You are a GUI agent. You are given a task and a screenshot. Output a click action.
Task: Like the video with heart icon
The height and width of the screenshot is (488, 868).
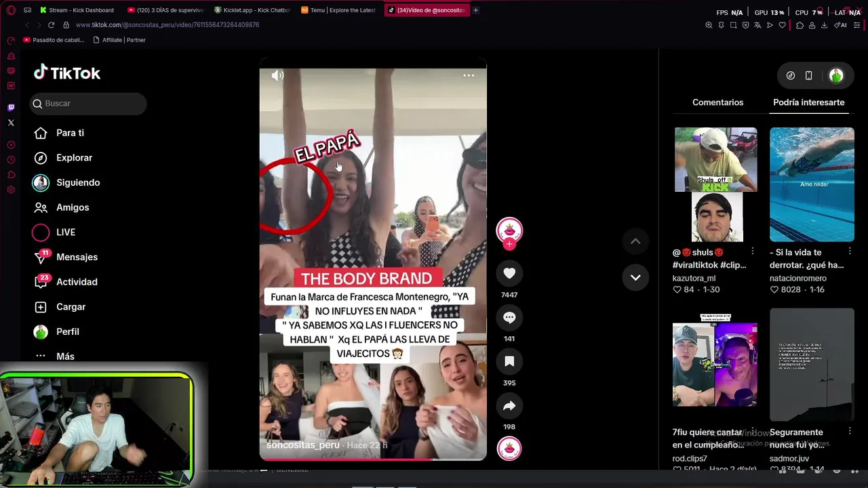(x=509, y=273)
